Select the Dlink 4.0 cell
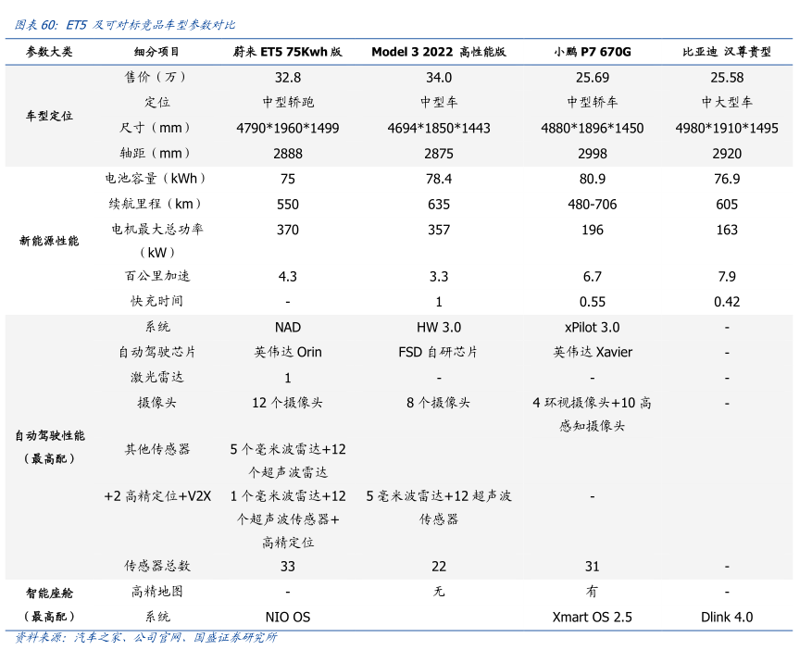 point(726,617)
